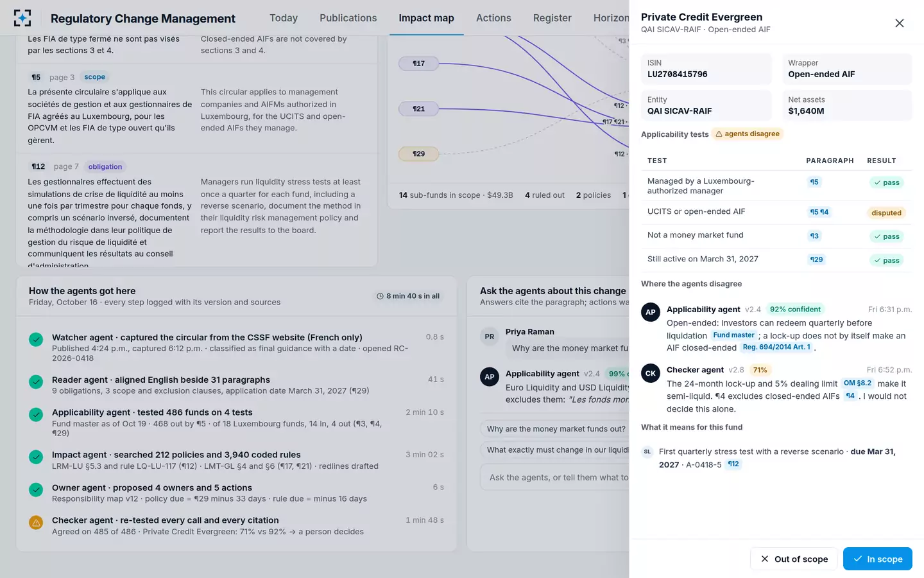Click the 8 min 40 s in all timer
Image resolution: width=924 pixels, height=578 pixels.
(x=408, y=296)
